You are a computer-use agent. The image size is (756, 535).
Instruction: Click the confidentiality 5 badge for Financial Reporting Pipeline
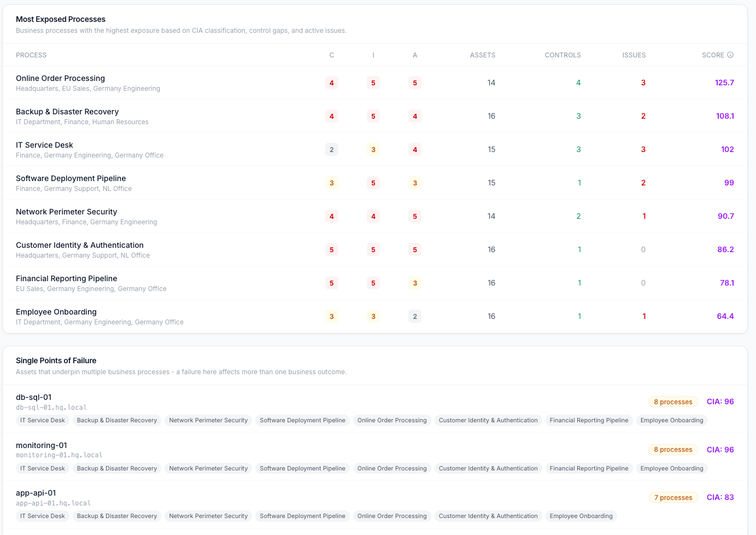(x=332, y=283)
